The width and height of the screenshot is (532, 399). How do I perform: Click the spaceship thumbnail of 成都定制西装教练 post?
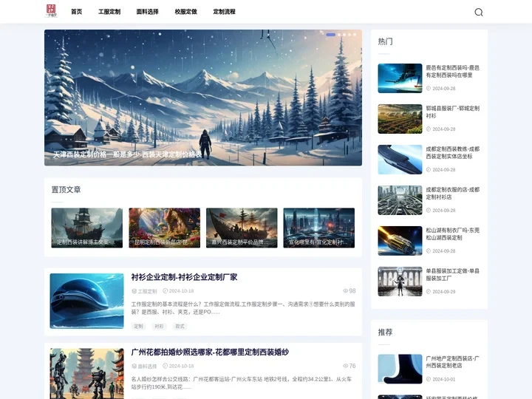click(400, 160)
